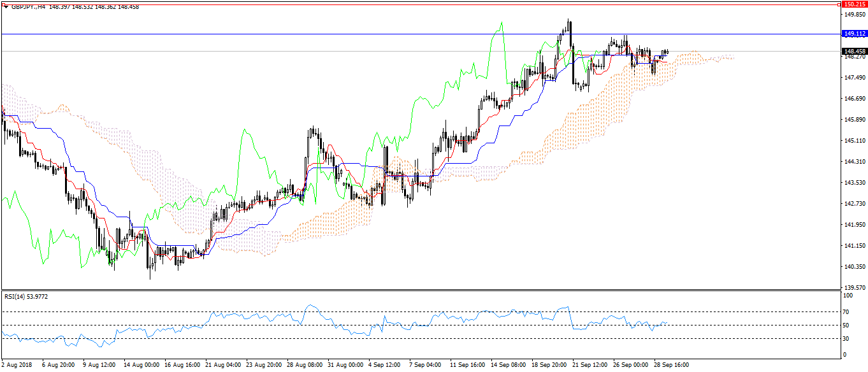Click the RSI scale value 70

(x=847, y=312)
